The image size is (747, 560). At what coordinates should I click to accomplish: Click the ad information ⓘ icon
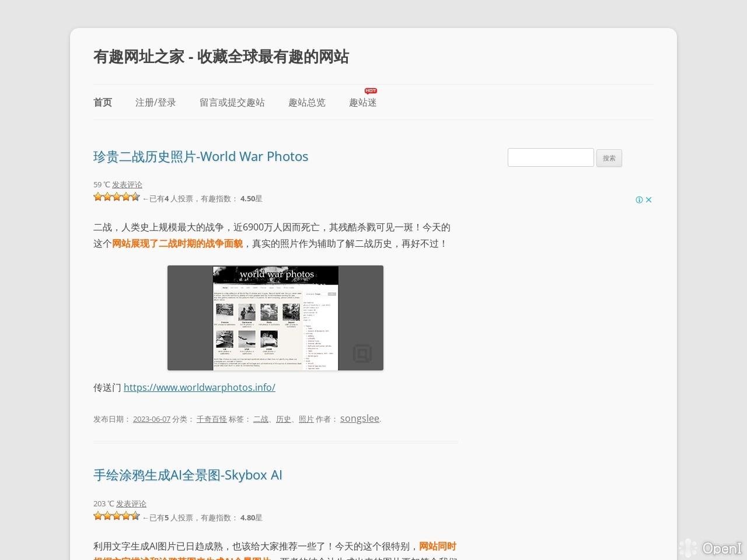[640, 199]
